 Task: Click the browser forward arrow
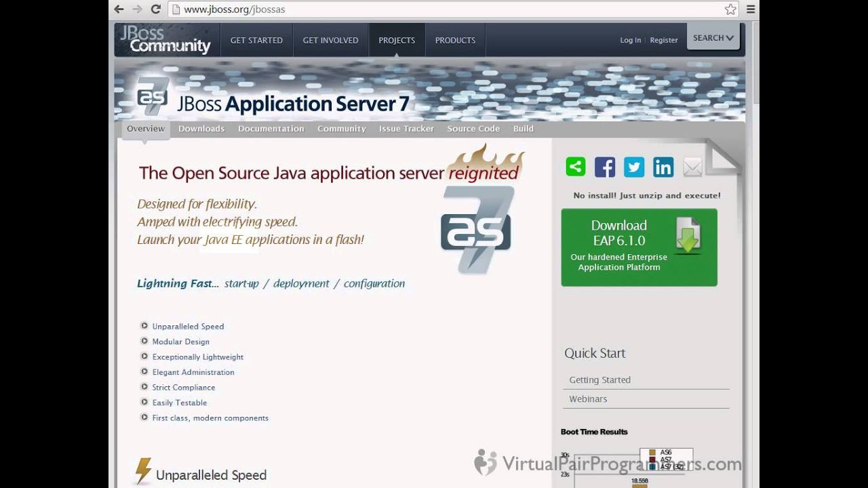137,9
